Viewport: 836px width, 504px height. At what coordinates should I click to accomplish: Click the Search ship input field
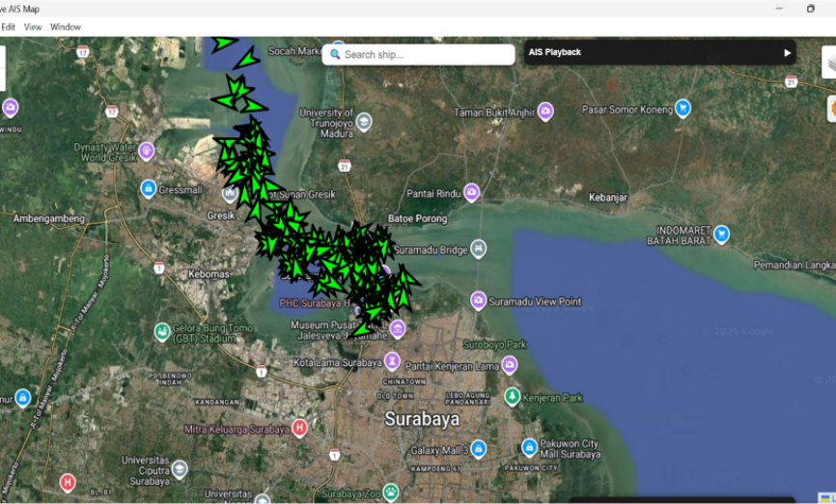[x=419, y=54]
